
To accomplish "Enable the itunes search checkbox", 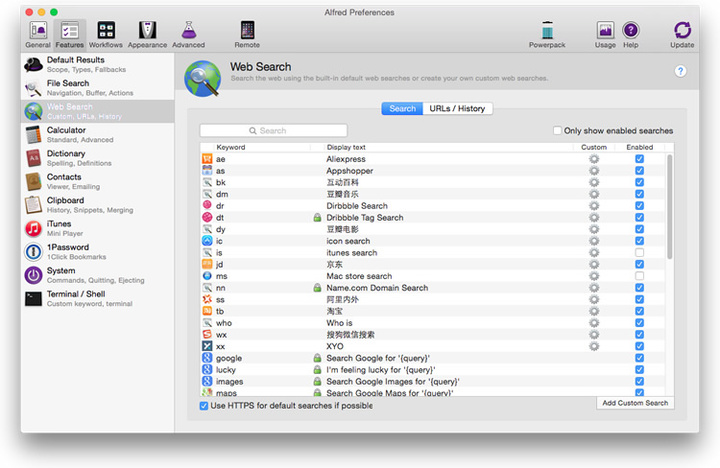I will [x=639, y=253].
